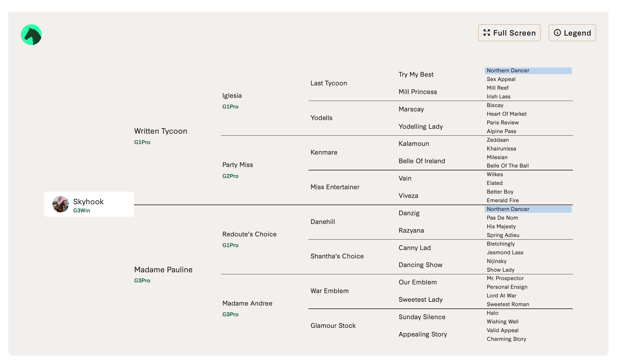Image resolution: width=618 pixels, height=364 pixels.
Task: Select Redoute's Choice in the tree
Action: [x=249, y=234]
